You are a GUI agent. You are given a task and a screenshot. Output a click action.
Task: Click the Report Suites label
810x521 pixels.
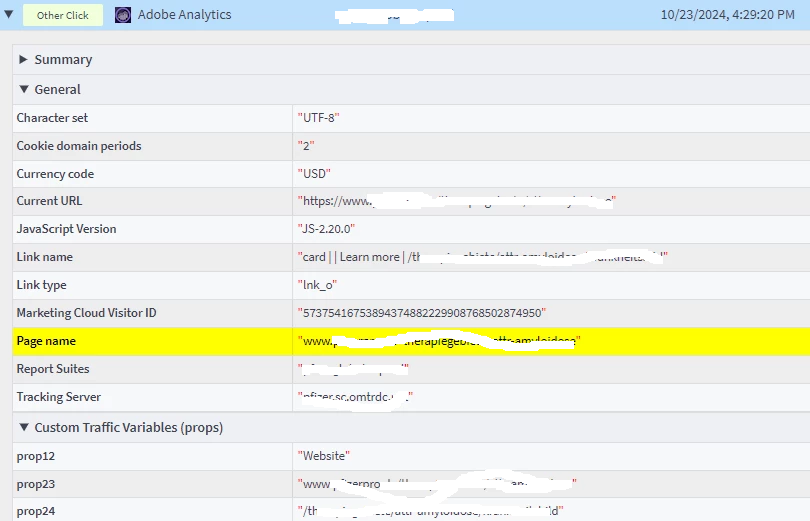pos(53,369)
